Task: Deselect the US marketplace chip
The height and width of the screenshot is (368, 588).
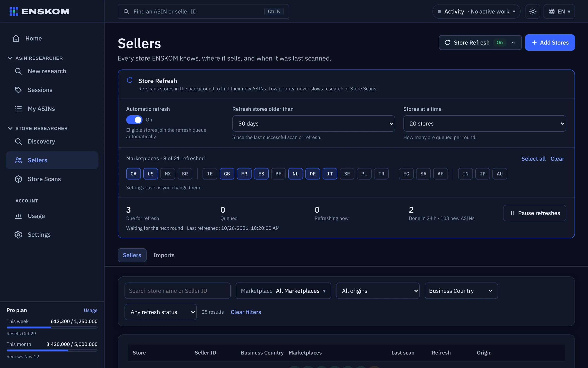Action: (x=151, y=174)
